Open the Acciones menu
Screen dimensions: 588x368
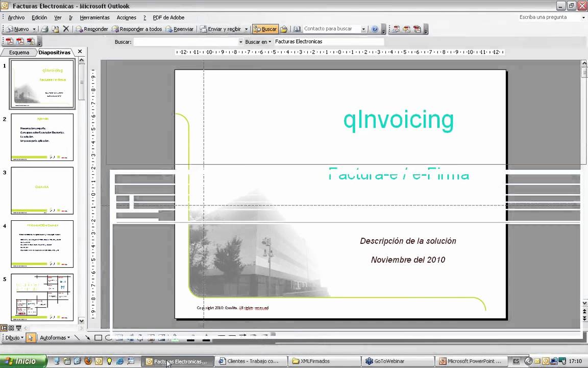pos(127,18)
